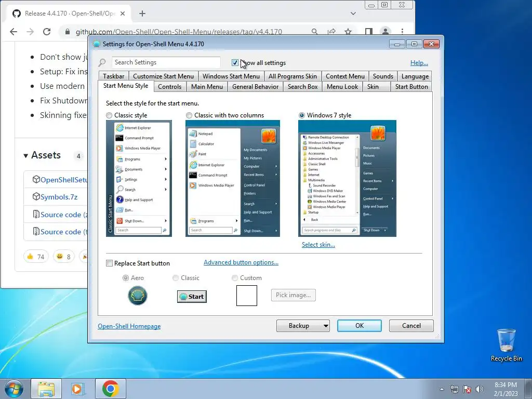Image resolution: width=532 pixels, height=399 pixels.
Task: Open Chrome zoom/search magnifier icon in address bar
Action: (x=314, y=32)
